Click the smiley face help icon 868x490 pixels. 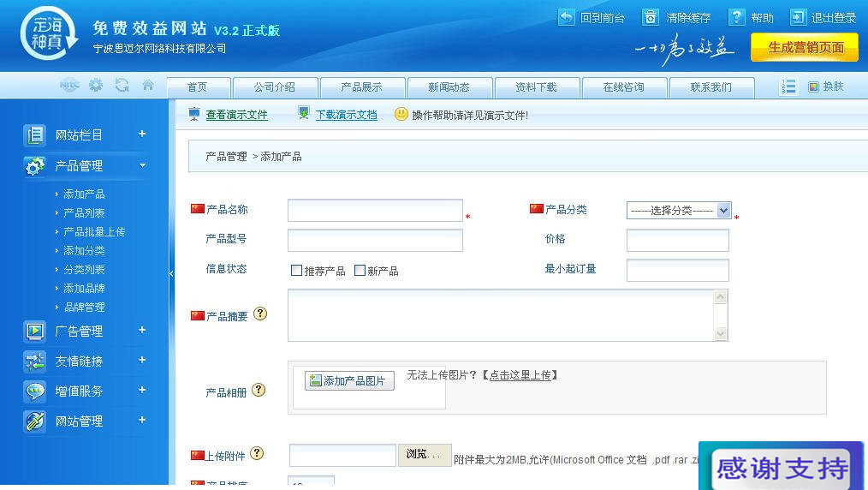pyautogui.click(x=401, y=114)
